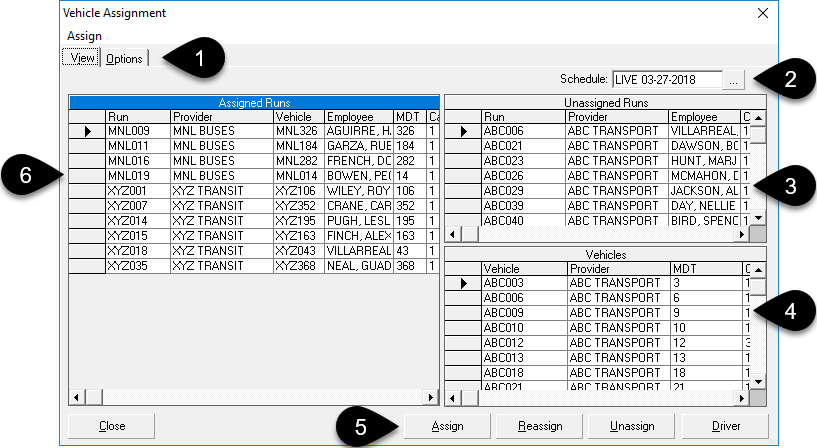Select unassigned run ABC026
Image resolution: width=817 pixels, height=448 pixels.
pyautogui.click(x=524, y=176)
